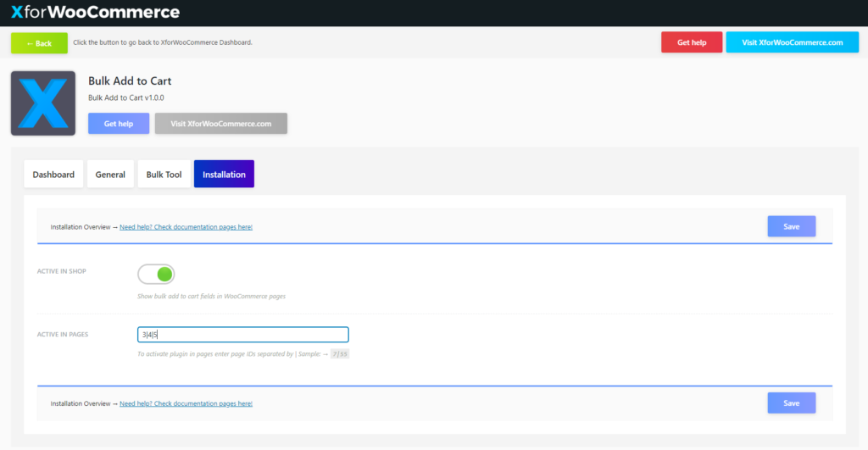Viewport: 868px width, 450px height.
Task: Open the General tab
Action: [110, 175]
